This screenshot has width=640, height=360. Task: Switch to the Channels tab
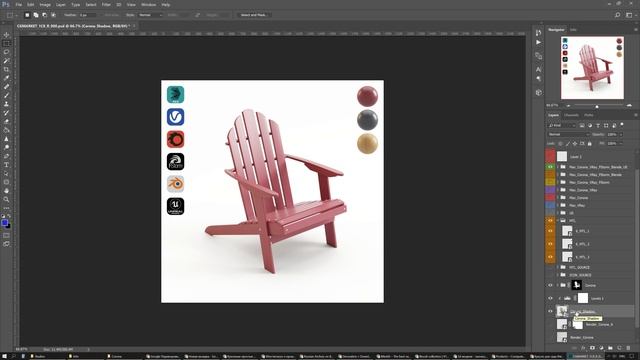pyautogui.click(x=571, y=115)
